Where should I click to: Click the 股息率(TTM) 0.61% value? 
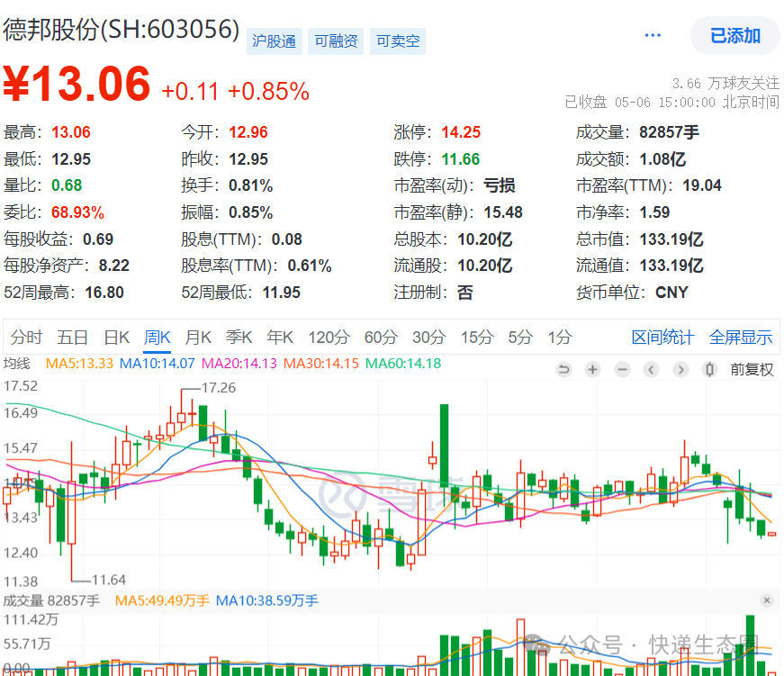tap(310, 266)
